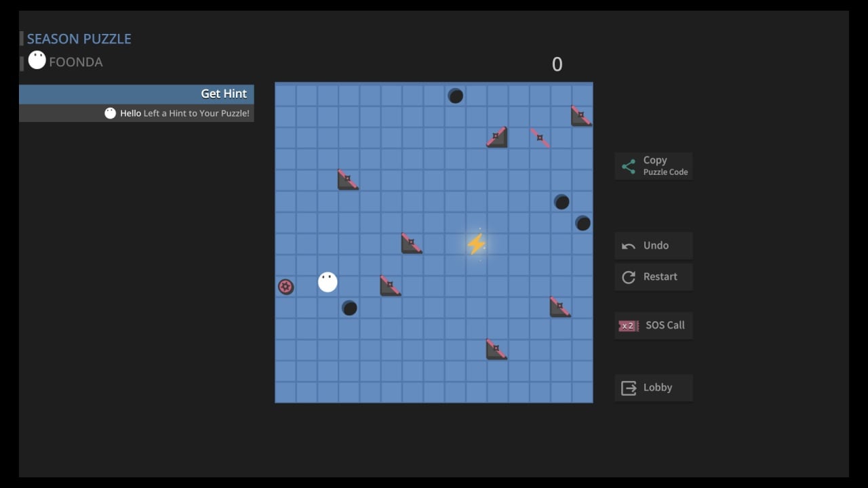The image size is (868, 488).
Task: Click the black hole in the top row
Action: click(455, 96)
